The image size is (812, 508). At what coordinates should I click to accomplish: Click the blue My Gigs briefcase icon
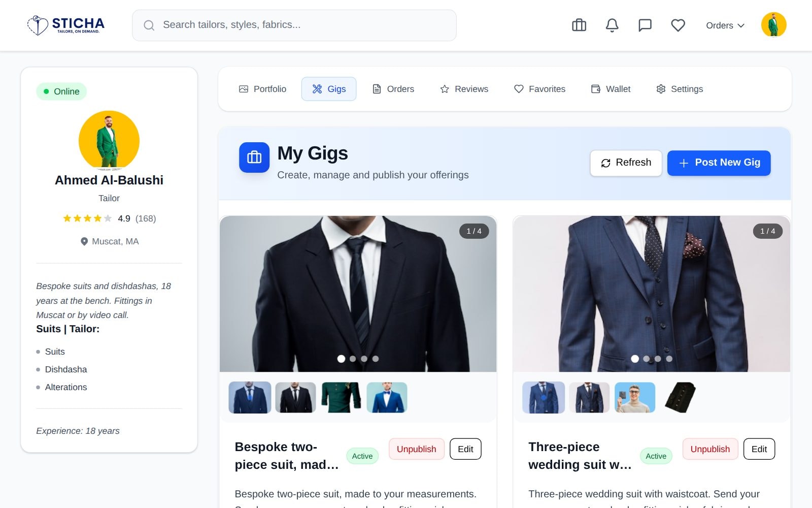tap(254, 157)
